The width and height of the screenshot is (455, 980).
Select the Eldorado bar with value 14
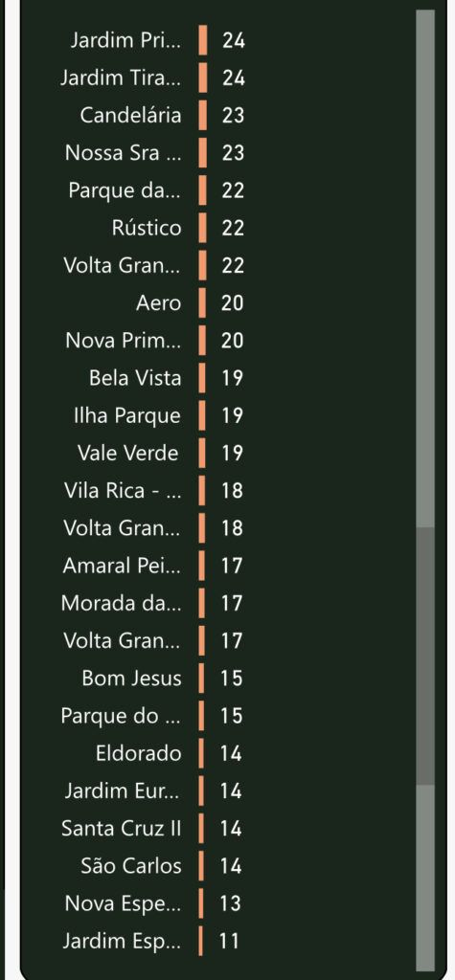click(201, 753)
